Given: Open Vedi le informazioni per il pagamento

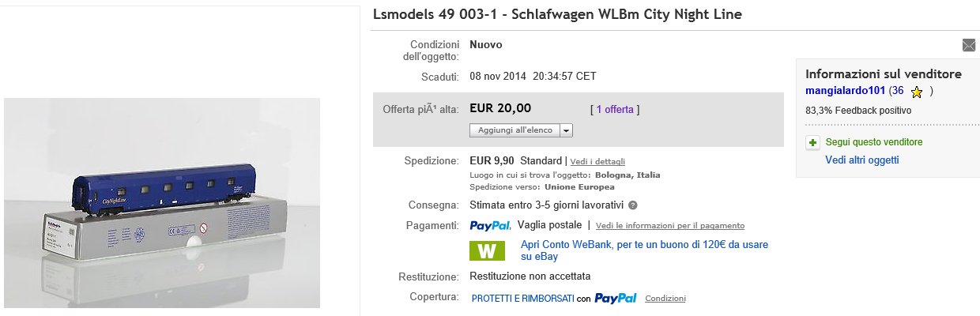Looking at the screenshot, I should tap(669, 225).
